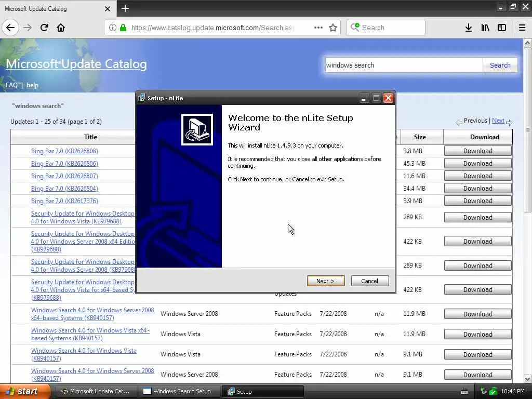Screen dimensions: 532x399
Task: Click the Firefox search bar magnifier icon
Action: tap(355, 27)
